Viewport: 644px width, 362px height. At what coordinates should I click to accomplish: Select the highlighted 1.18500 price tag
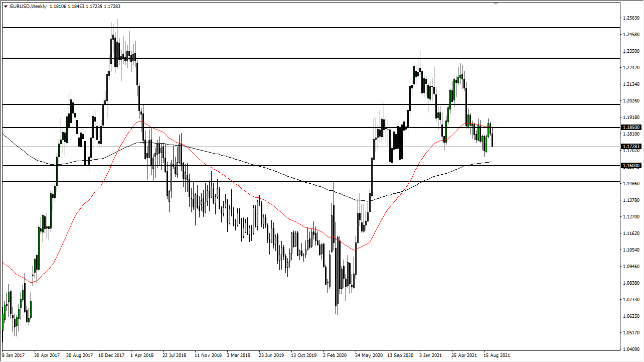(x=630, y=128)
